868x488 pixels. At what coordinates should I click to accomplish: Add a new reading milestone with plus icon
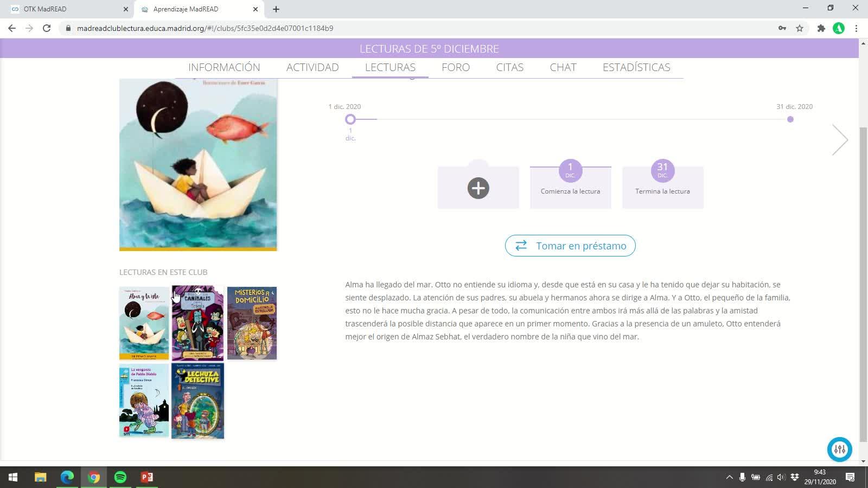[478, 188]
